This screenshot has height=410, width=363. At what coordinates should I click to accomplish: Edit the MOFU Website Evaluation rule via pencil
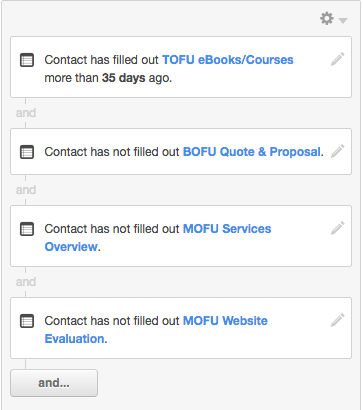[x=338, y=320]
